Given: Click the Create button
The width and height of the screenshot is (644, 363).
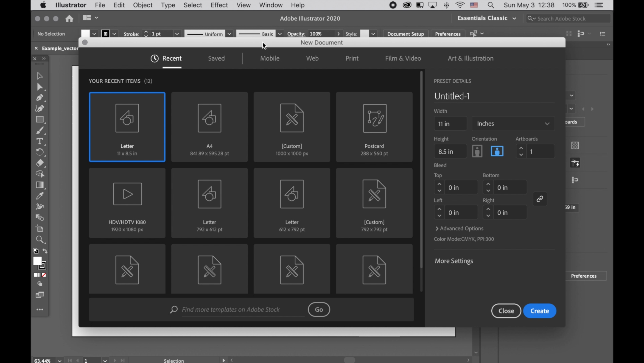Looking at the screenshot, I should 539,311.
